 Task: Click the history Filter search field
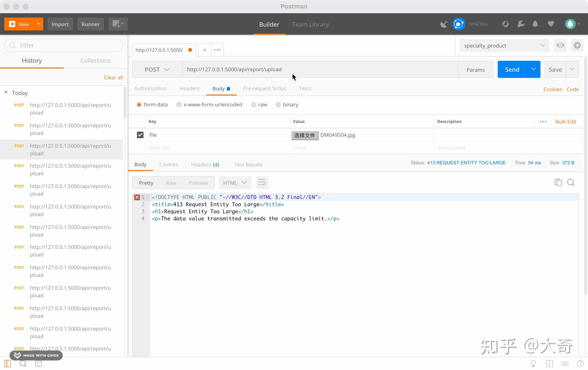point(63,45)
